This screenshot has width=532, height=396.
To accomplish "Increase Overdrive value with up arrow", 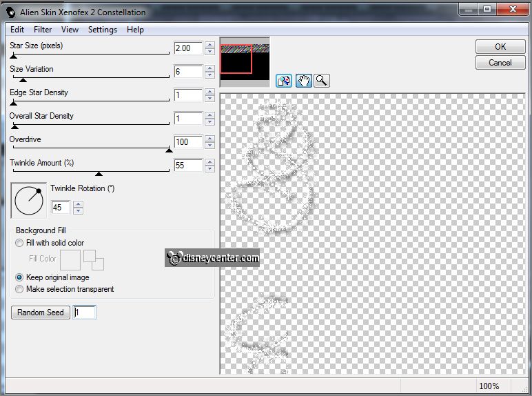I will coord(209,139).
